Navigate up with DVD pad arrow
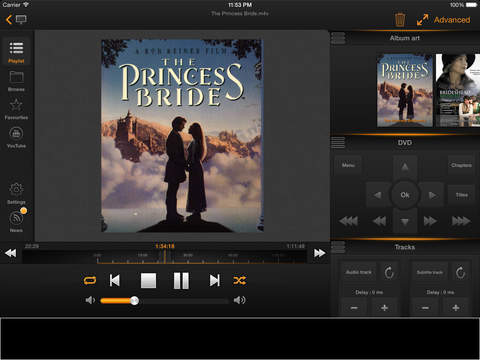The width and height of the screenshot is (480, 360). pyautogui.click(x=405, y=167)
